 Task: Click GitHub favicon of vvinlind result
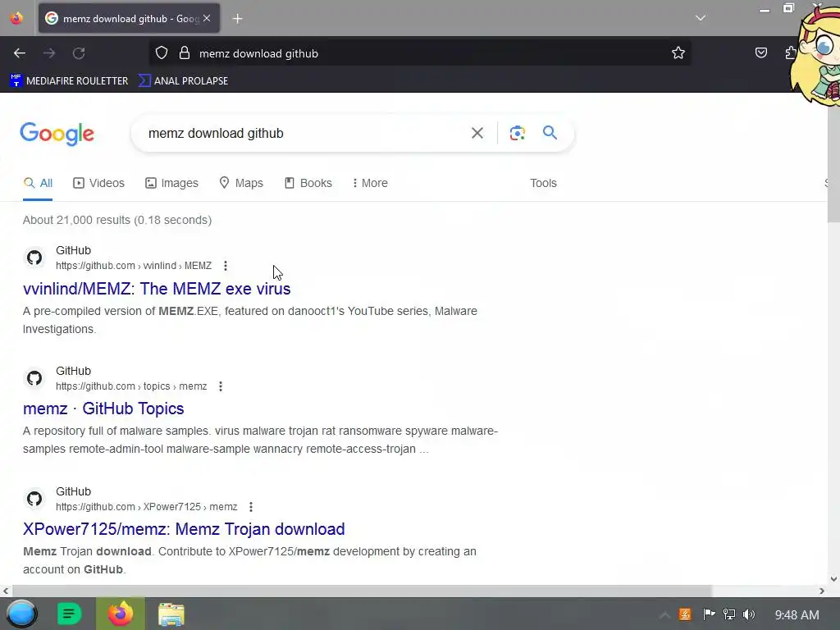coord(34,258)
